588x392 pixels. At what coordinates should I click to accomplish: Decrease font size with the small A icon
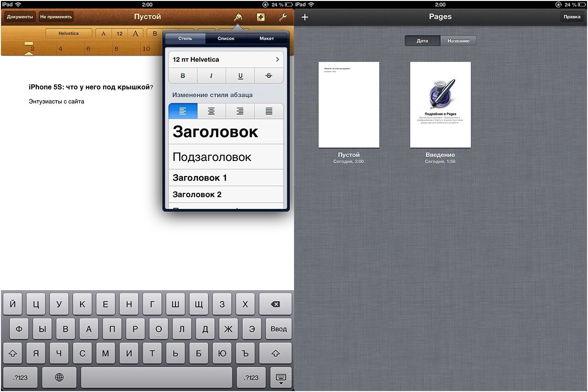point(103,33)
